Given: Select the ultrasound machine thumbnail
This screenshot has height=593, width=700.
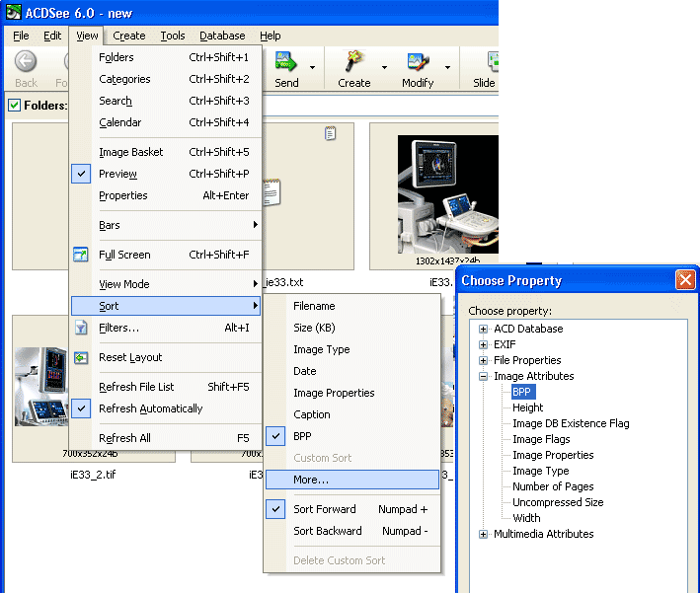Looking at the screenshot, I should (448, 194).
